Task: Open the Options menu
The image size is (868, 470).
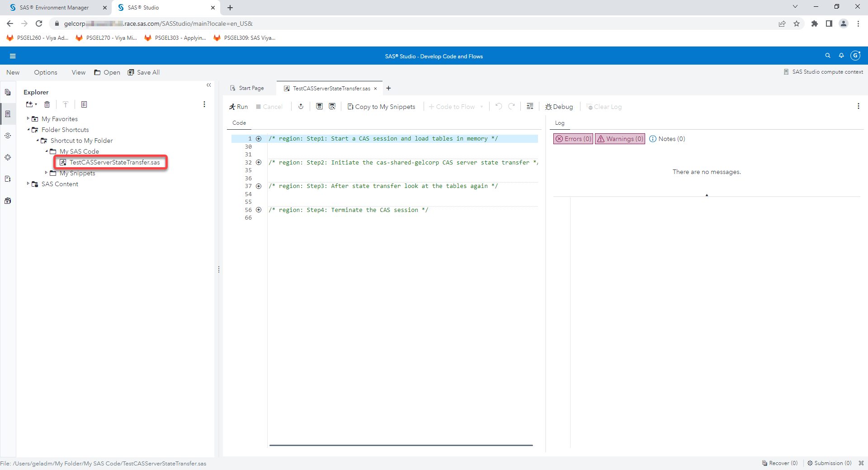Action: 46,72
